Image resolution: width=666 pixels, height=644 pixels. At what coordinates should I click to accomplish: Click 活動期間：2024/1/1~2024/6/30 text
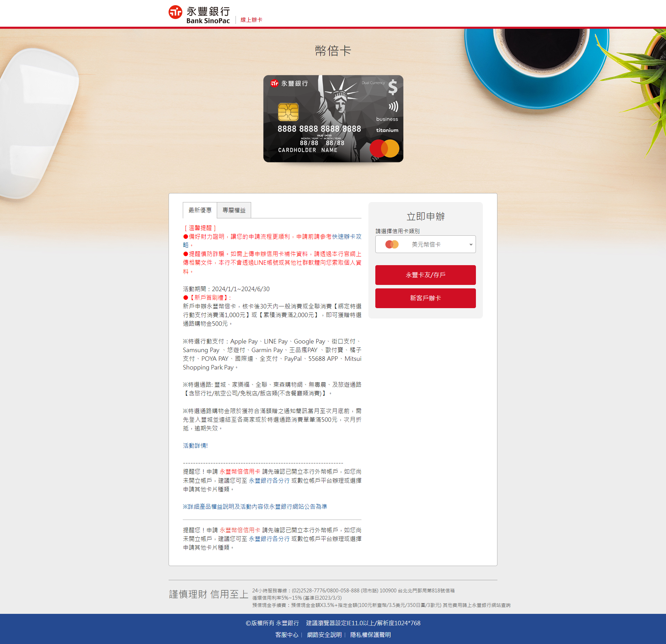(x=226, y=289)
